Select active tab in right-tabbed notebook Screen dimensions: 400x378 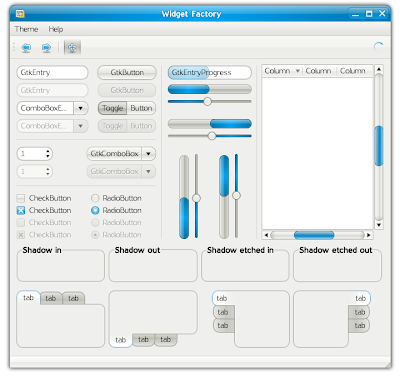pos(359,298)
